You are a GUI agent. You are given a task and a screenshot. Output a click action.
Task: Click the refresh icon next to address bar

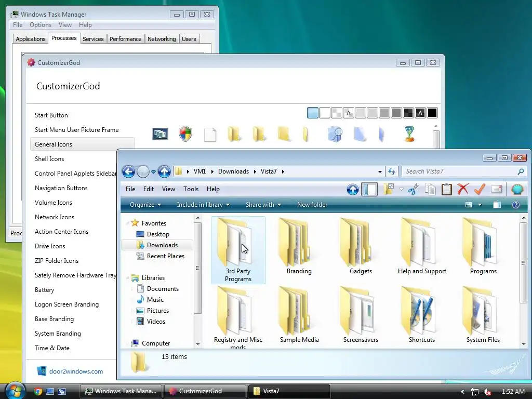click(x=392, y=171)
